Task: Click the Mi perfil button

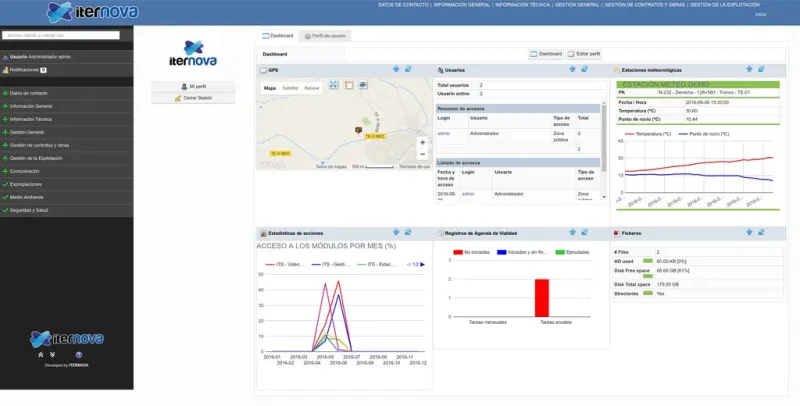Action: [x=193, y=87]
